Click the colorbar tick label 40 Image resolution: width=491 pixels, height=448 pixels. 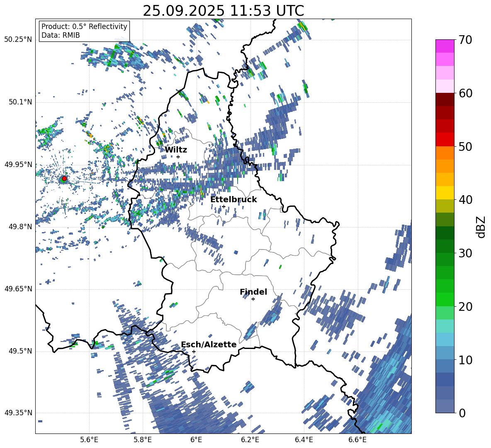[x=465, y=200]
